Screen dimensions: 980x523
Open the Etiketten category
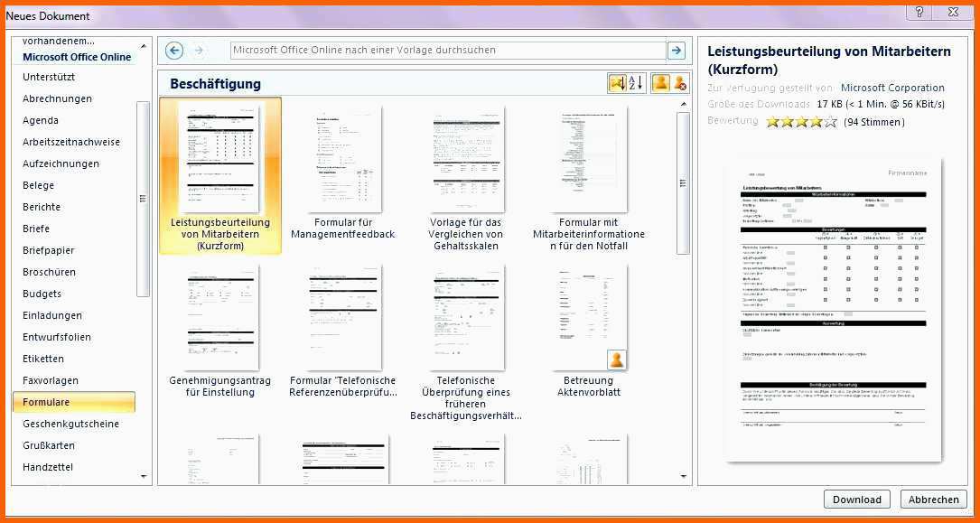click(43, 359)
